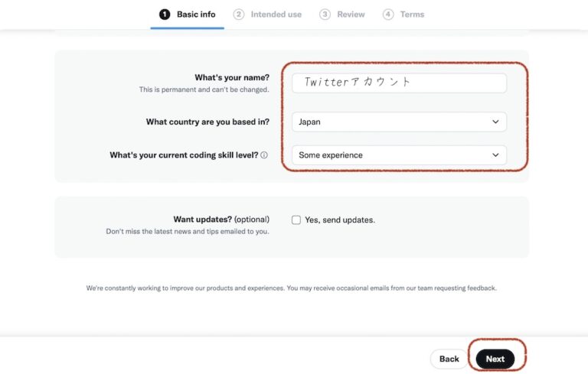Expand the coding skill level dropdown
The image size is (588, 374).
398,155
